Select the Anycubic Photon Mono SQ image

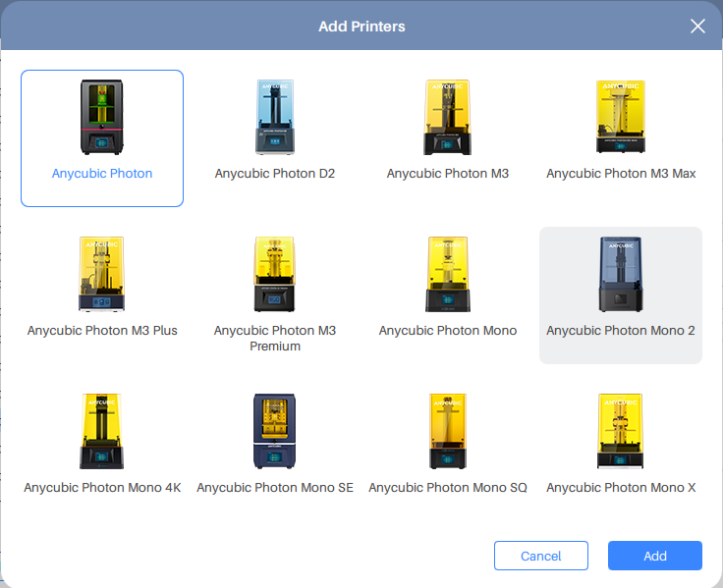(448, 431)
